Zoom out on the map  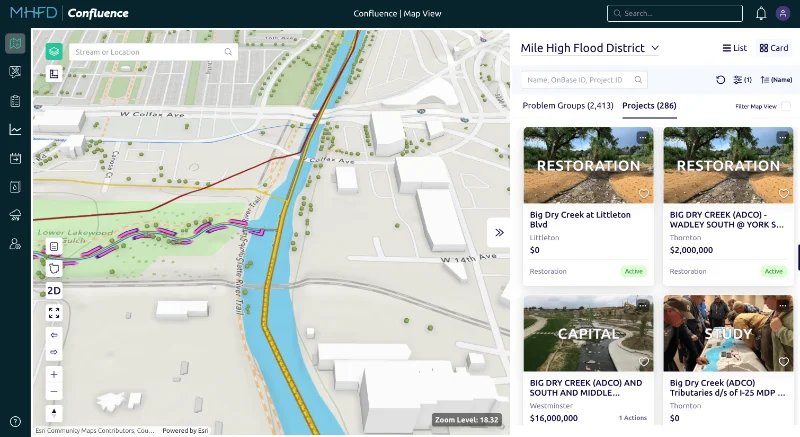[x=54, y=392]
